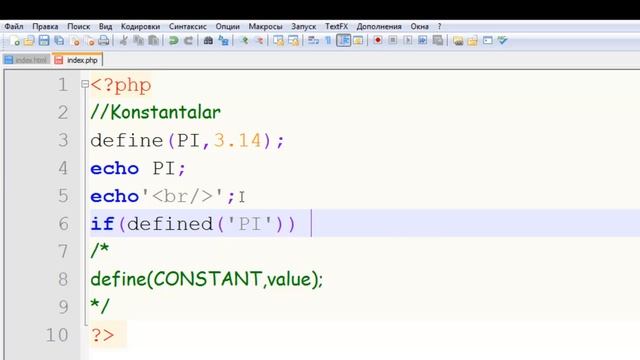This screenshot has width=640, height=360.
Task: Undo with the green arrow icon
Action: (x=173, y=40)
